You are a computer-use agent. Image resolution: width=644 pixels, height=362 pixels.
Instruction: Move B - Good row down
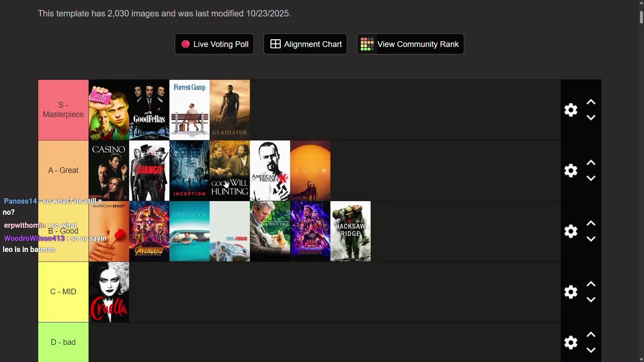pyautogui.click(x=591, y=239)
